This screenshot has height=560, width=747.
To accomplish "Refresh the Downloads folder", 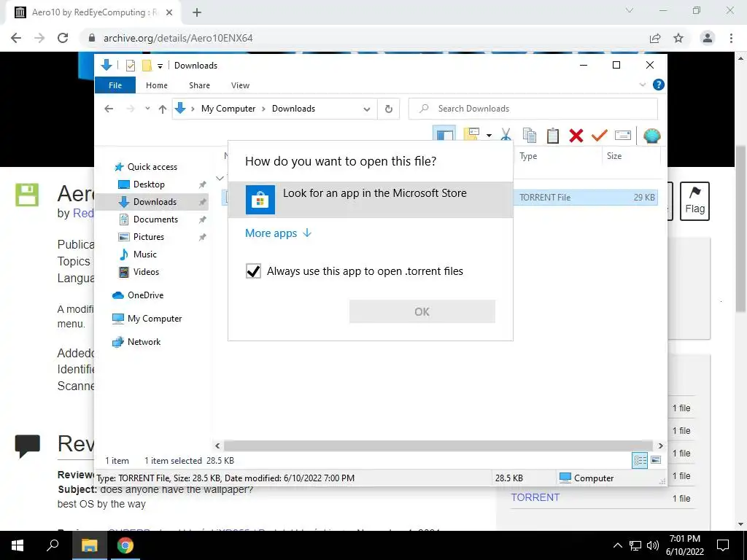I will point(389,109).
